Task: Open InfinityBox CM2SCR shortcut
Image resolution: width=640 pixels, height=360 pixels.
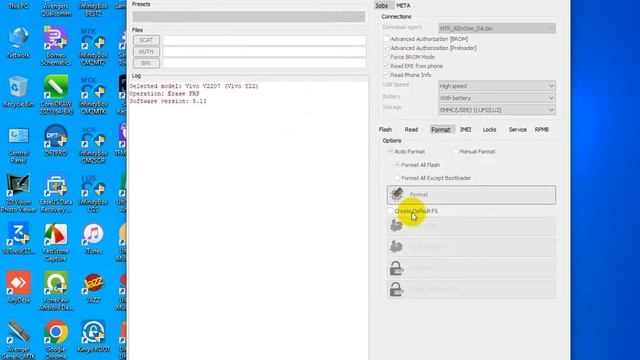Action: [93, 144]
